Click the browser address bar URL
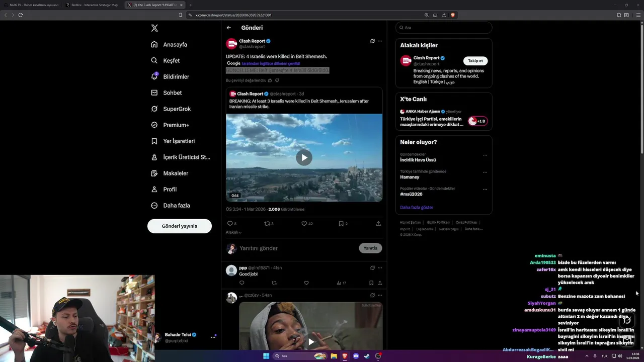This screenshot has width=644, height=362. coord(233,15)
